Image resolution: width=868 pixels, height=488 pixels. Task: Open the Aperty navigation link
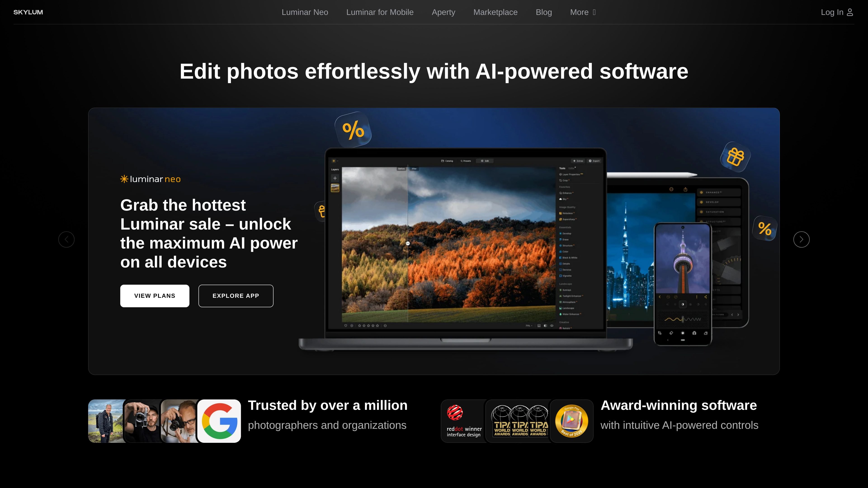pos(443,12)
